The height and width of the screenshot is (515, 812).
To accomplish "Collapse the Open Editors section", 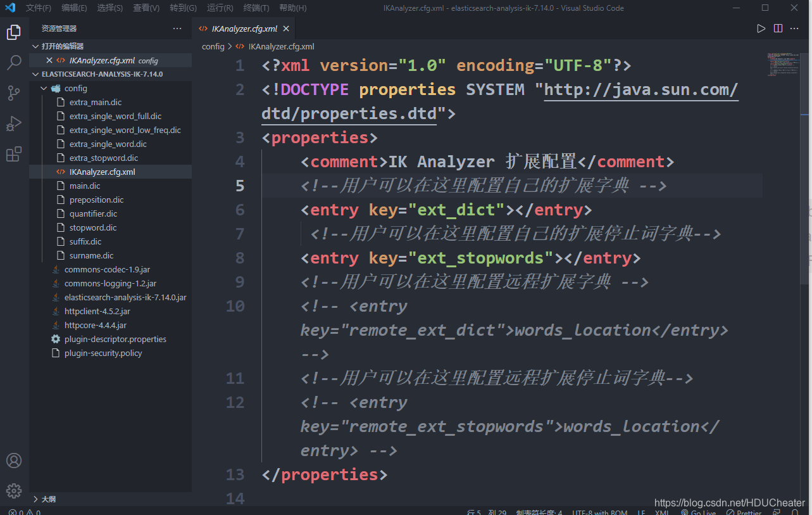I will (x=35, y=46).
